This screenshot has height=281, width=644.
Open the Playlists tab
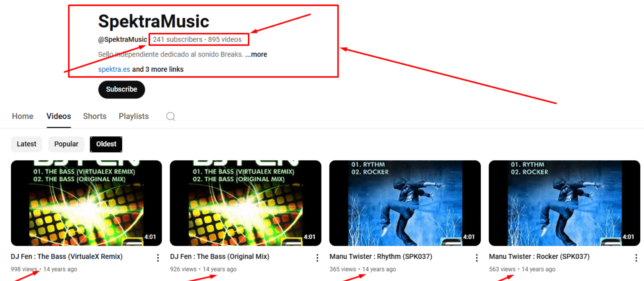tap(134, 116)
